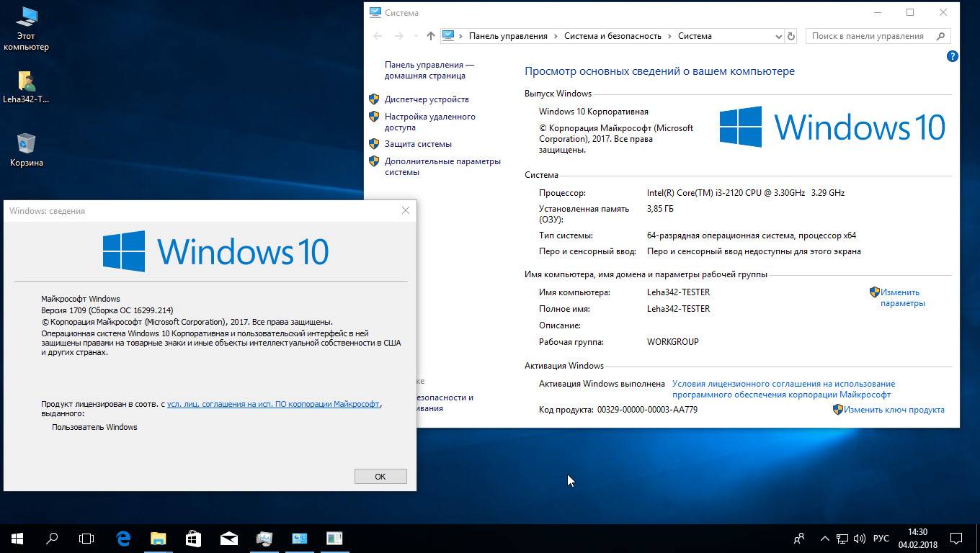980x553 pixels.
Task: Open Настройка удаленного доступа link
Action: click(x=430, y=122)
